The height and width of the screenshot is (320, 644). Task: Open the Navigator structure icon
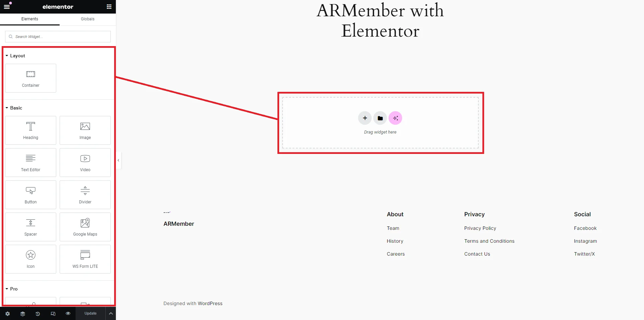[x=22, y=314]
